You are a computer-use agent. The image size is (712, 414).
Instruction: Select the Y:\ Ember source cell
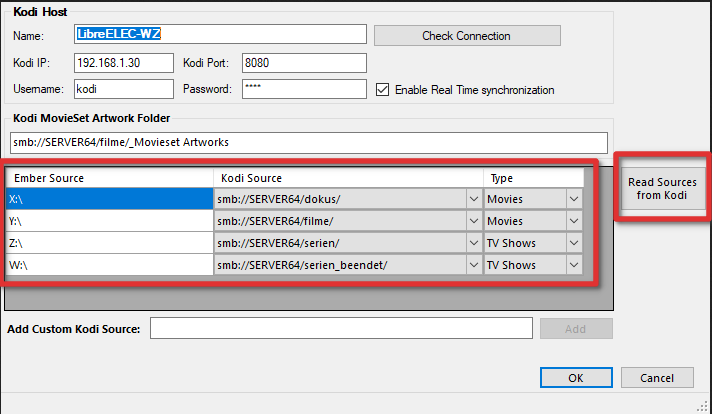pos(109,221)
